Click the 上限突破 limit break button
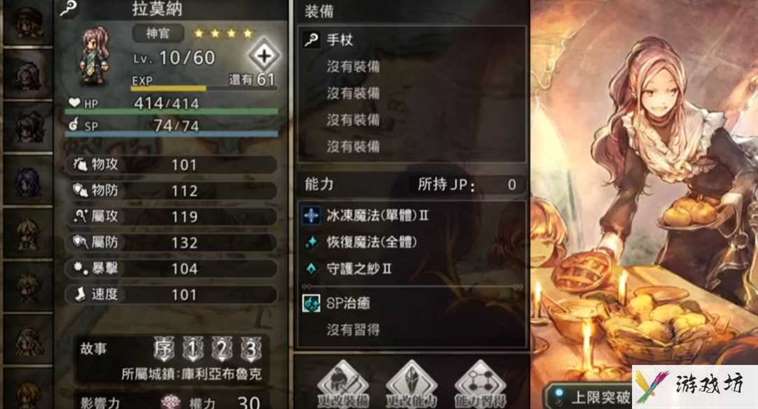This screenshot has width=758, height=409. pos(592,396)
